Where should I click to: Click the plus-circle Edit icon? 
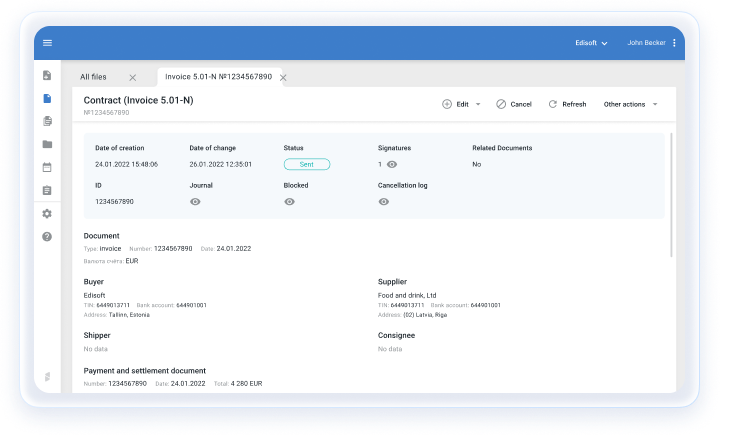pyautogui.click(x=447, y=104)
